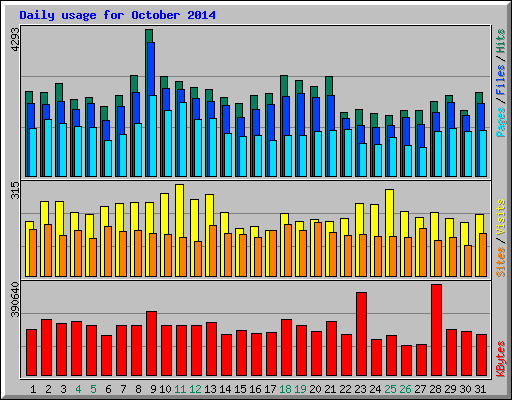Click the 'Hits' legend label
The width and height of the screenshot is (512, 400).
coord(501,41)
